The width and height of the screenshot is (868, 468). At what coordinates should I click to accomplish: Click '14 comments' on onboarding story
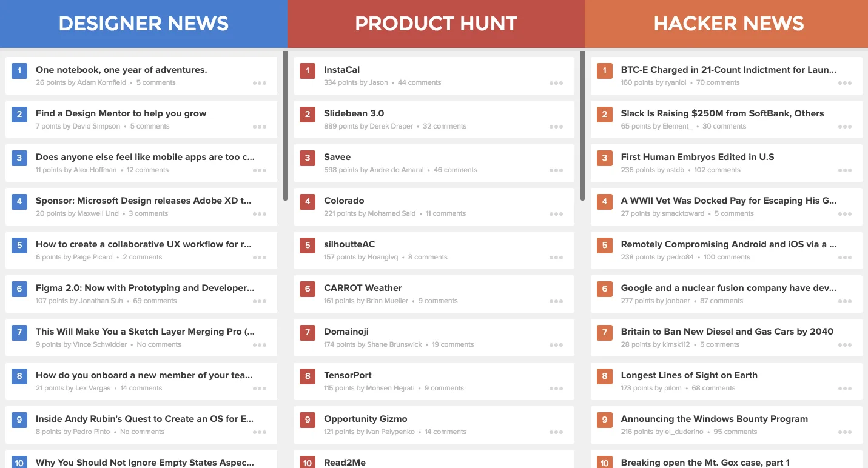[141, 388]
